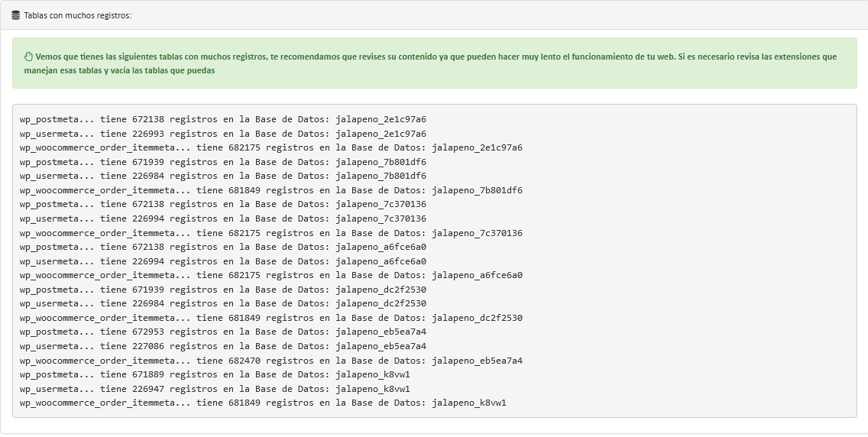868x437 pixels.
Task: Select wp_woocommerce_order_itemmeta row for jalapeno_a6fce6a0
Action: click(x=271, y=275)
